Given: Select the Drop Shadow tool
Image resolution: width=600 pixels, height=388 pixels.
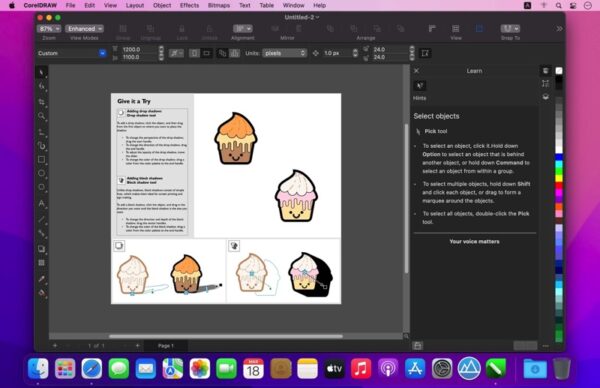Looking at the screenshot, I should tap(41, 249).
